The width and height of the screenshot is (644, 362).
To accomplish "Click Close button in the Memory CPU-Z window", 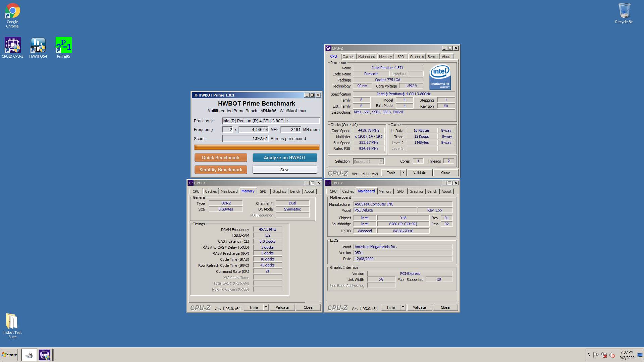I will [x=308, y=307].
